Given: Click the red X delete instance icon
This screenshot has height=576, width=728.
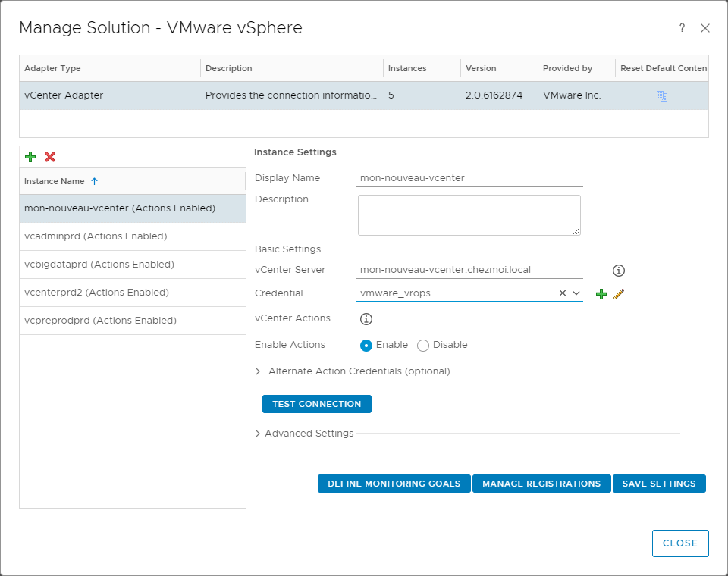Looking at the screenshot, I should 50,157.
